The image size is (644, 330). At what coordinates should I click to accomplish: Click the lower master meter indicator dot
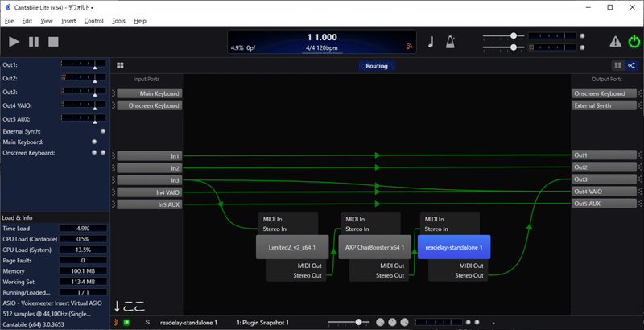click(582, 47)
